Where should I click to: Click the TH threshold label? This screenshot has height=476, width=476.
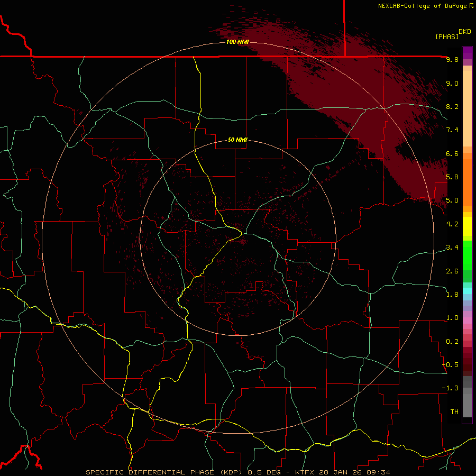pos(454,412)
